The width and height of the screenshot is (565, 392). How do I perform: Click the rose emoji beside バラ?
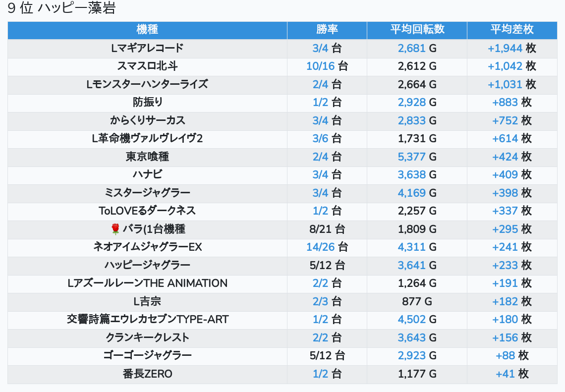[x=115, y=229]
